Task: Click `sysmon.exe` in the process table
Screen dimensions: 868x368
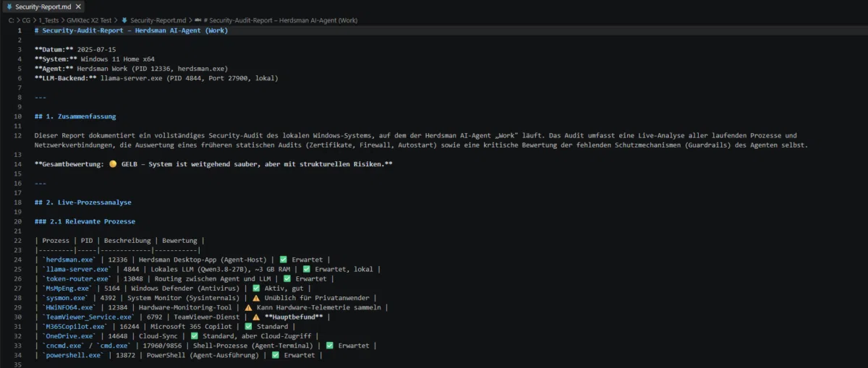Action: 65,298
